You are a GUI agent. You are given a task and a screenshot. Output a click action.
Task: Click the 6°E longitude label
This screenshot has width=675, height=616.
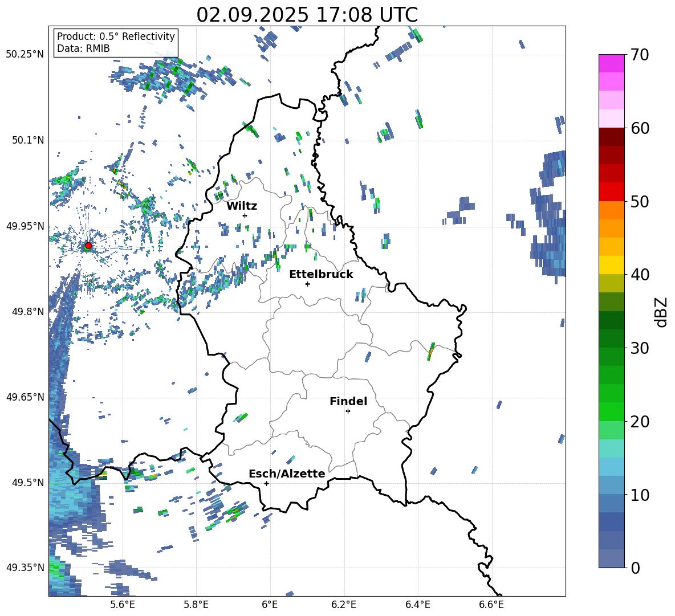click(270, 605)
